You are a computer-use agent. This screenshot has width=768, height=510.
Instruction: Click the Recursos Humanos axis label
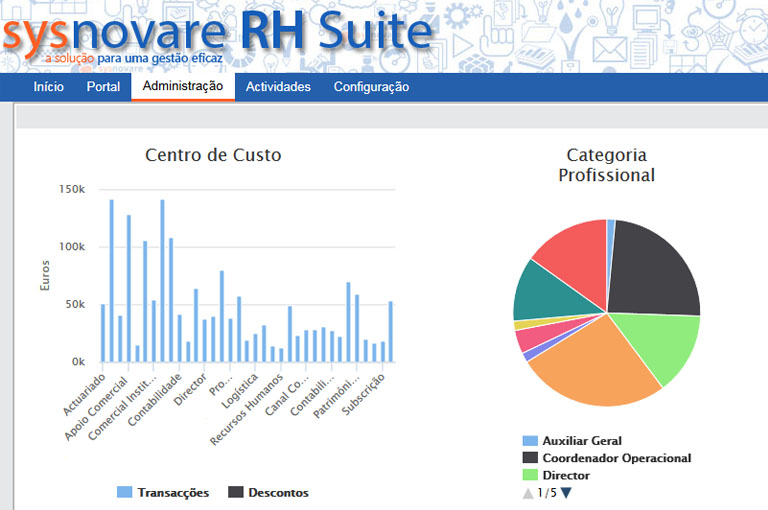coord(246,410)
